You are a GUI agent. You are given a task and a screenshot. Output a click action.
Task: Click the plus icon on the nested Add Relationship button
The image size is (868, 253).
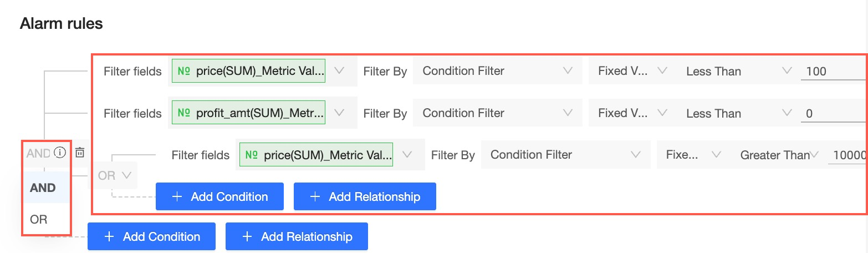(315, 197)
